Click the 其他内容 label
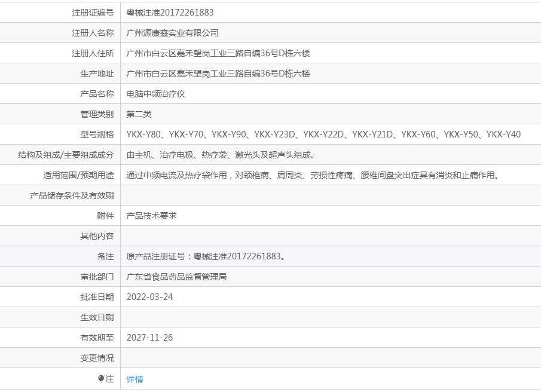541x392 pixels. (x=97, y=236)
